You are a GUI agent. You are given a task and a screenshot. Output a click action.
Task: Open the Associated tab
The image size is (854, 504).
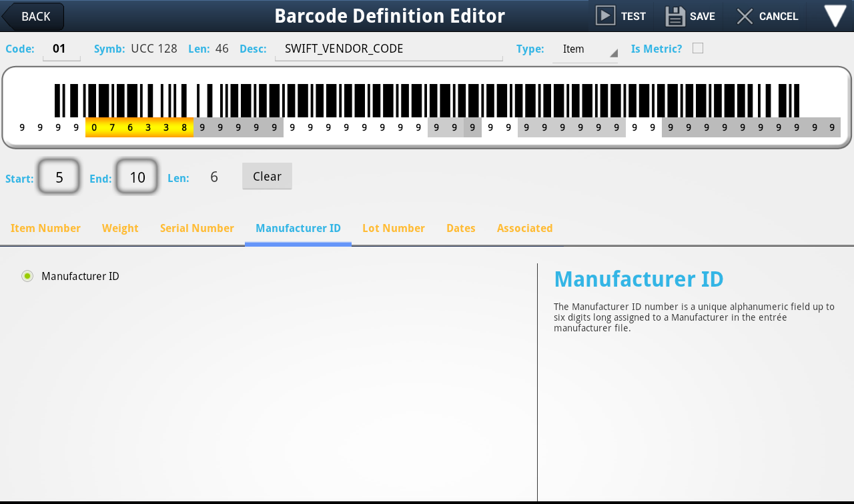(x=525, y=228)
